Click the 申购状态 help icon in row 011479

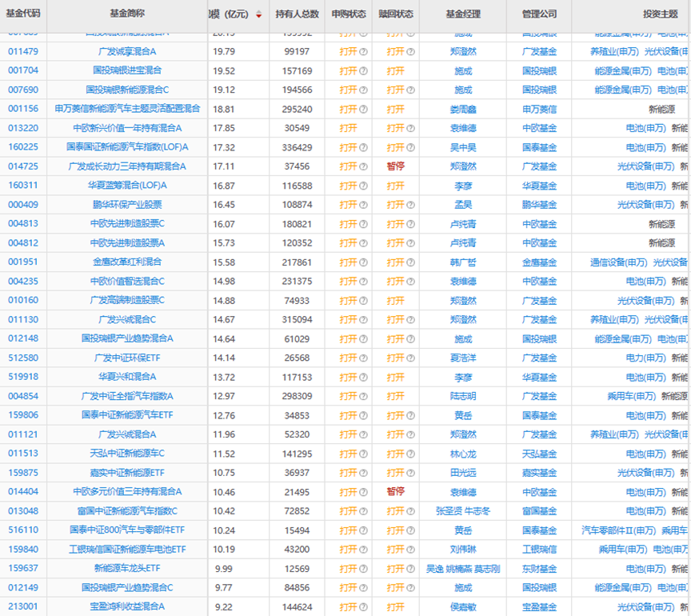click(x=363, y=51)
